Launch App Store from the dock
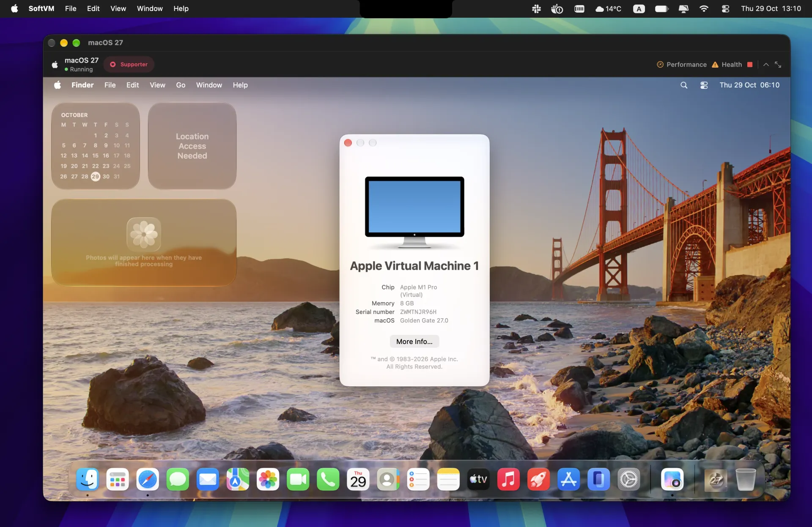 pos(568,479)
